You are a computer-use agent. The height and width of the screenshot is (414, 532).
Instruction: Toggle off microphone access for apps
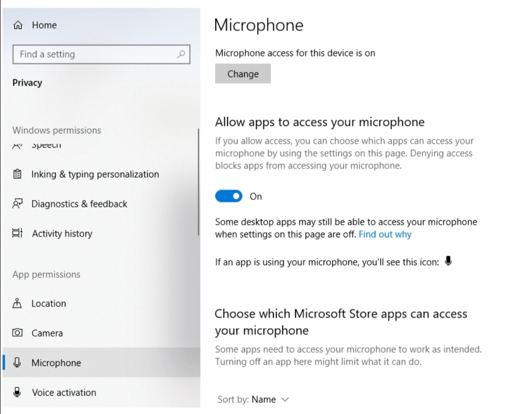coord(229,196)
